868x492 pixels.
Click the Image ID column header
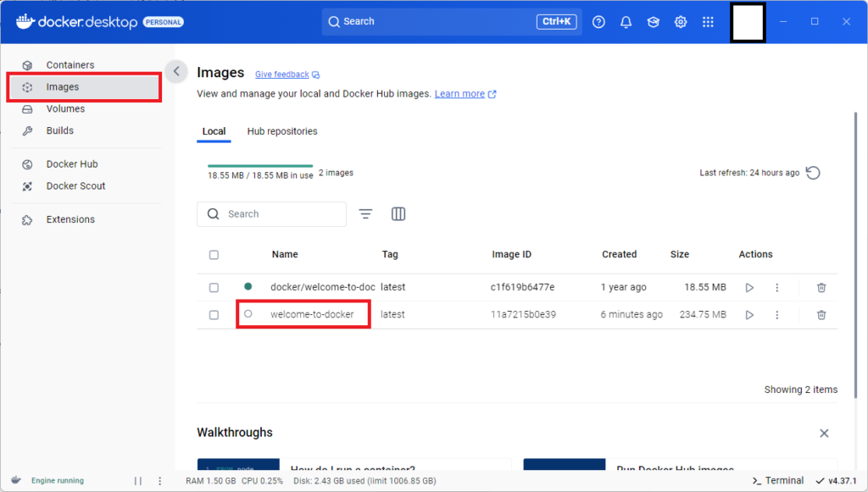point(511,254)
